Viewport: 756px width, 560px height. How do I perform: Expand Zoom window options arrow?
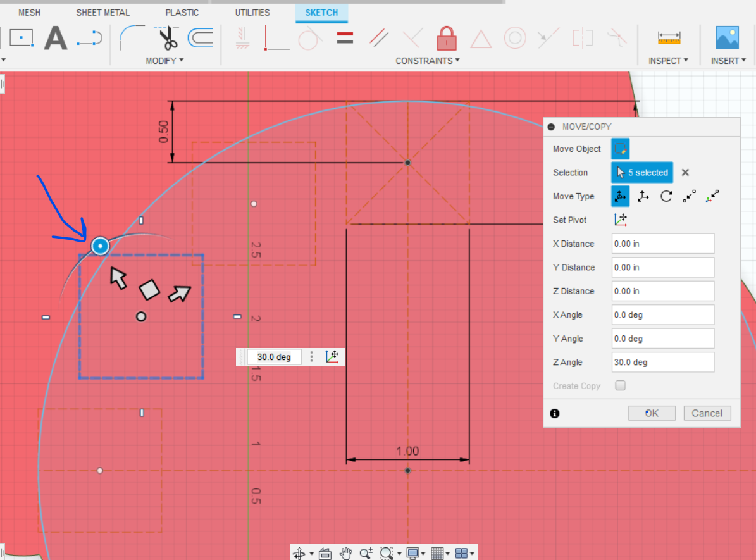(399, 554)
